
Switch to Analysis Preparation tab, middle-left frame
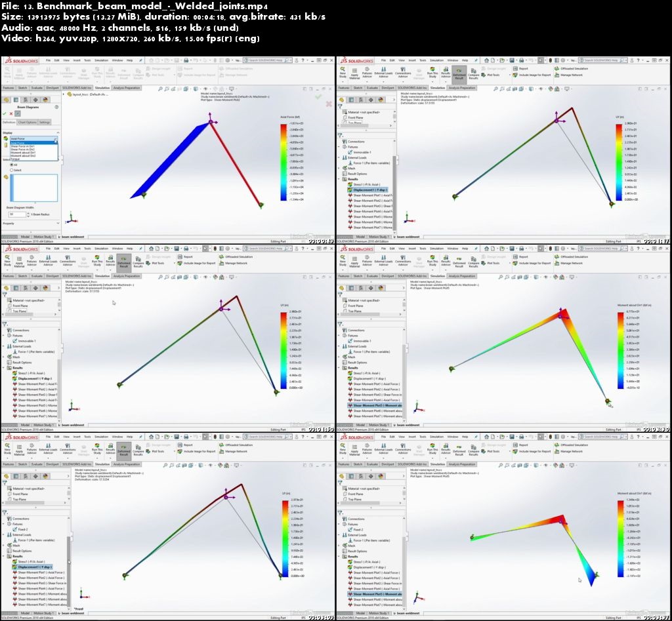(x=127, y=276)
